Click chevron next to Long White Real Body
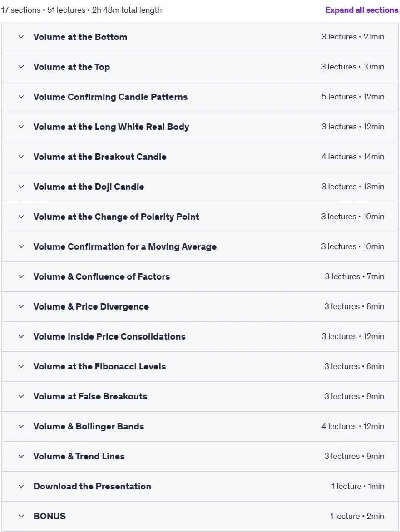This screenshot has width=400, height=532. pyautogui.click(x=21, y=127)
